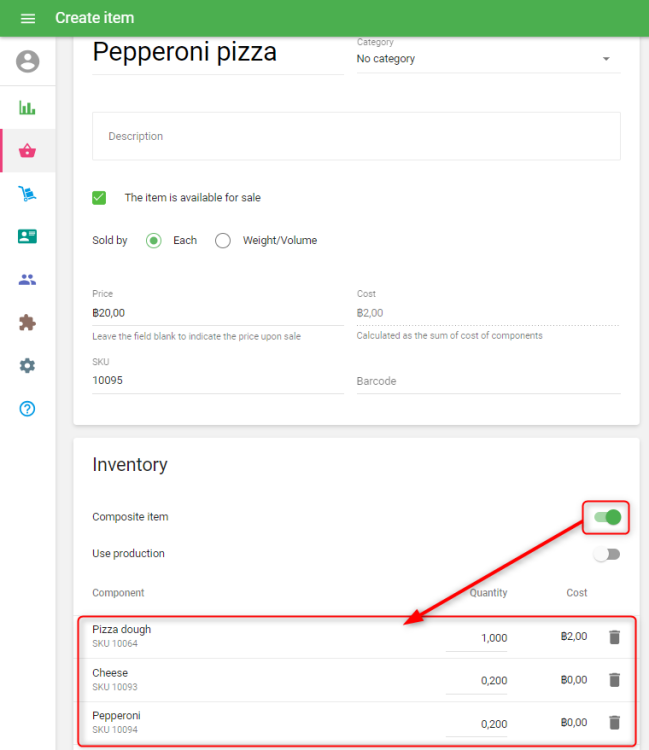
Task: Open the reports bar chart icon
Action: (x=27, y=108)
